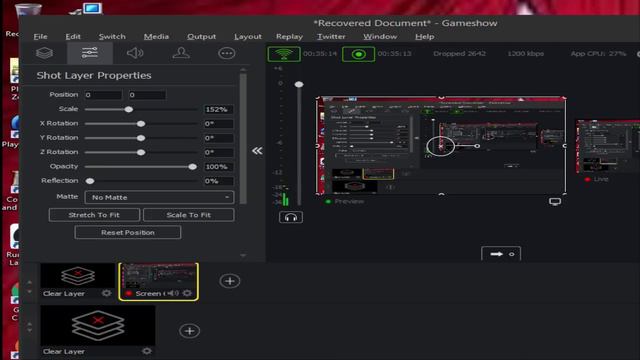Click the Reflection 0% value field
640x360 pixels.
[x=219, y=181]
